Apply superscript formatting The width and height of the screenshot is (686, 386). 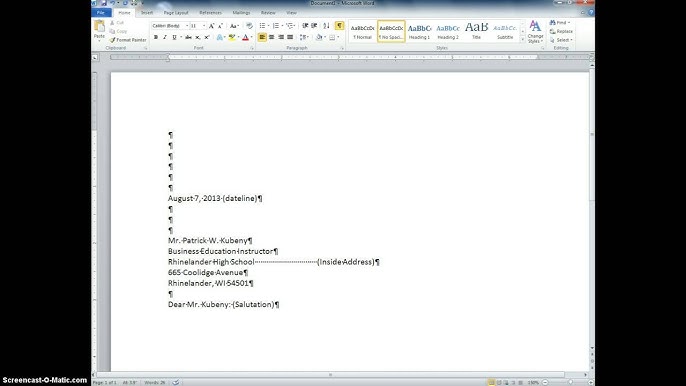206,38
